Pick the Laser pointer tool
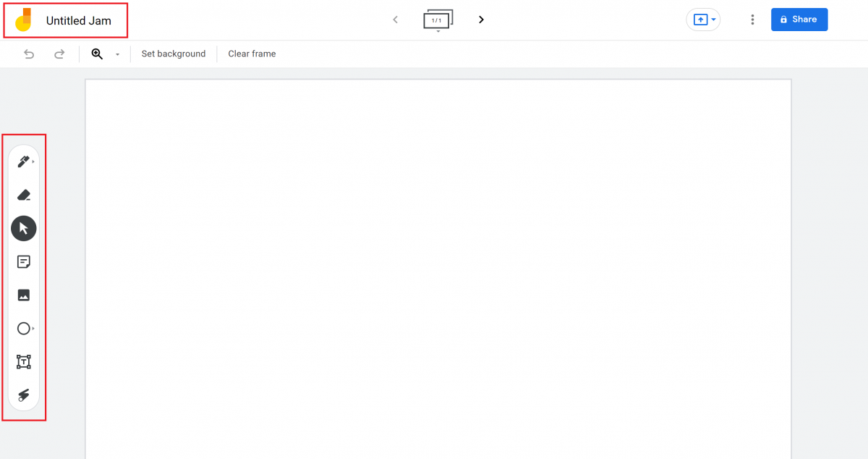 pyautogui.click(x=24, y=395)
